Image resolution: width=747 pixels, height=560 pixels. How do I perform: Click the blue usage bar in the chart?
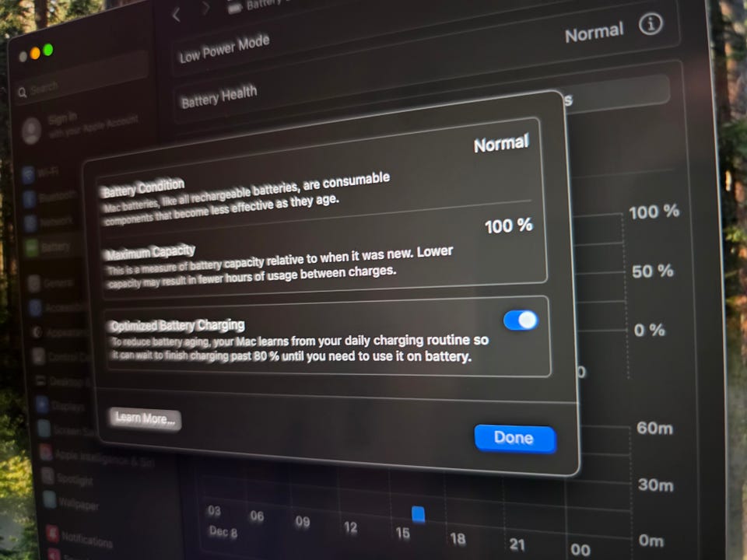pyautogui.click(x=418, y=514)
